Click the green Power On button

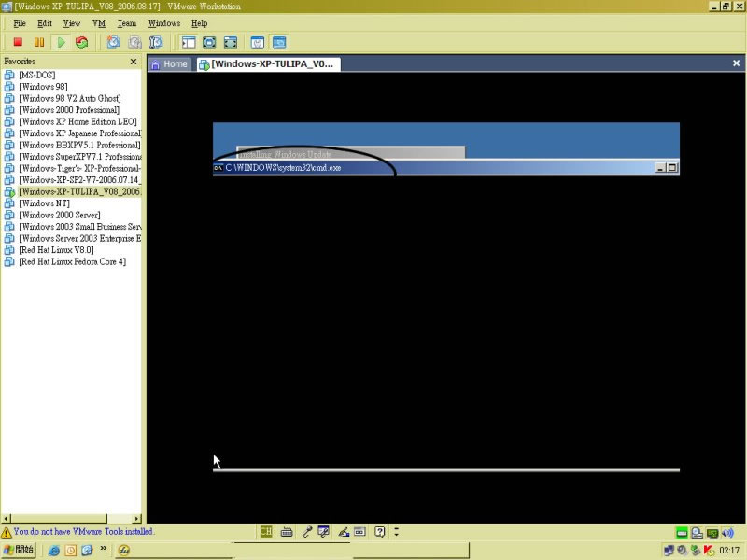[x=61, y=42]
